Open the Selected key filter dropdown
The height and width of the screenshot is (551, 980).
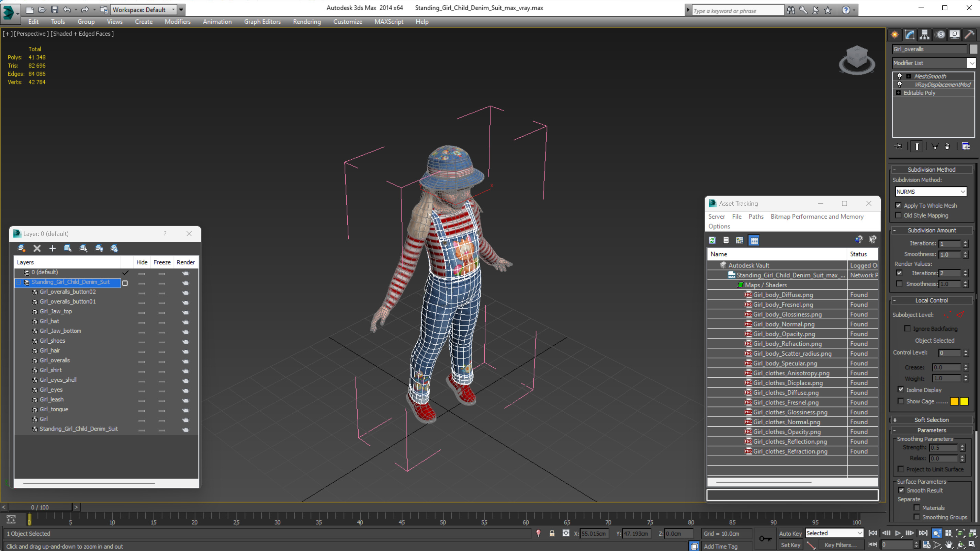[834, 533]
